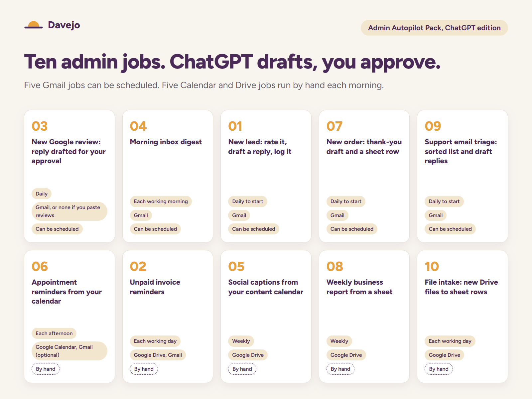Click Google Drive tag on card 08

[x=346, y=355]
